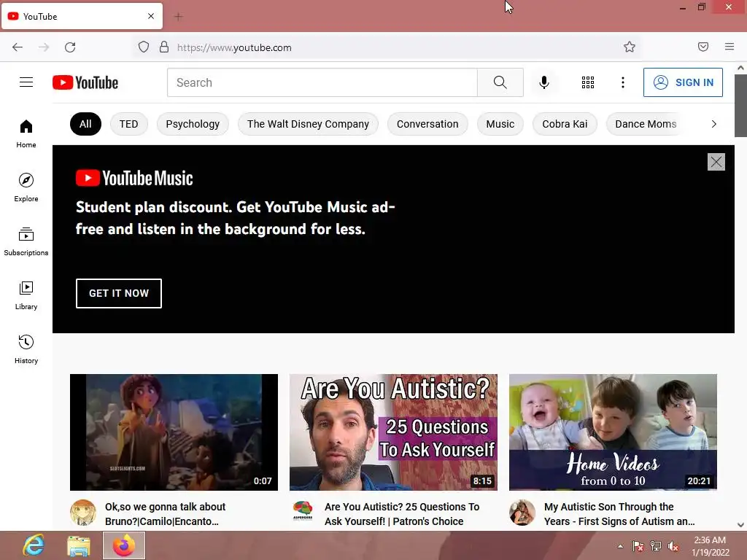Open My Autistic Son Through the Years title
Image resolution: width=747 pixels, height=560 pixels.
[x=619, y=514]
